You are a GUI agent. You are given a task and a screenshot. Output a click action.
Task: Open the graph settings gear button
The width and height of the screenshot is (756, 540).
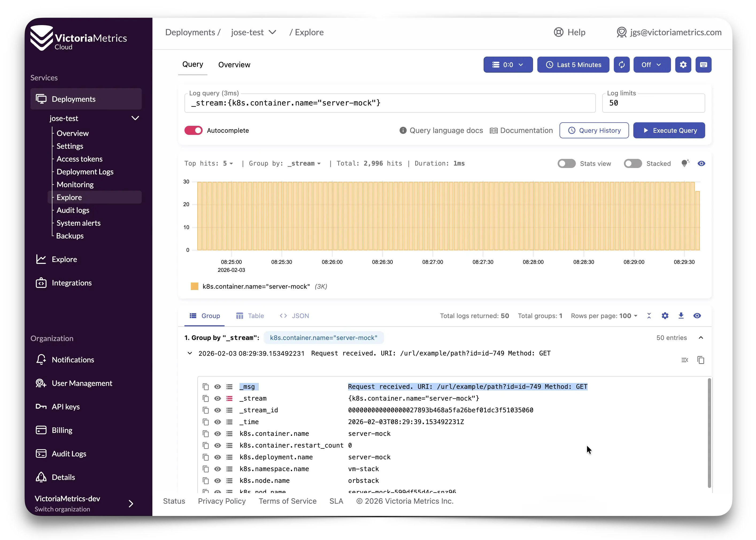click(683, 65)
